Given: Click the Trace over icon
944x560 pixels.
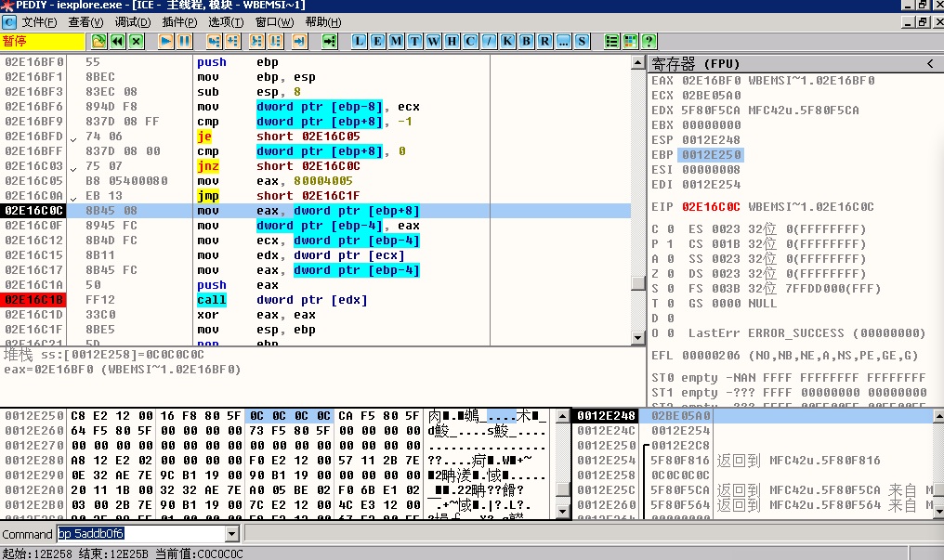Looking at the screenshot, I should click(275, 41).
